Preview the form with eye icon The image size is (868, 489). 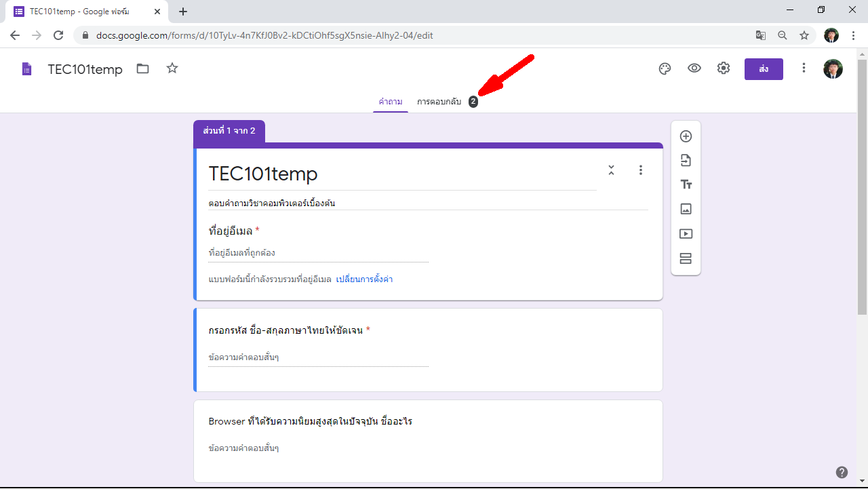coord(694,69)
